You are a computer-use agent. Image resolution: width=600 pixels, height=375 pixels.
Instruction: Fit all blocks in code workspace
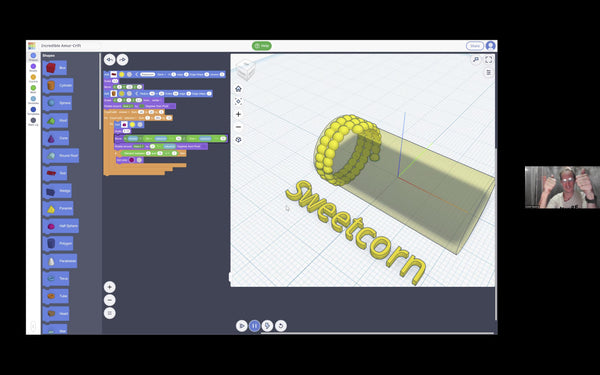click(x=109, y=313)
